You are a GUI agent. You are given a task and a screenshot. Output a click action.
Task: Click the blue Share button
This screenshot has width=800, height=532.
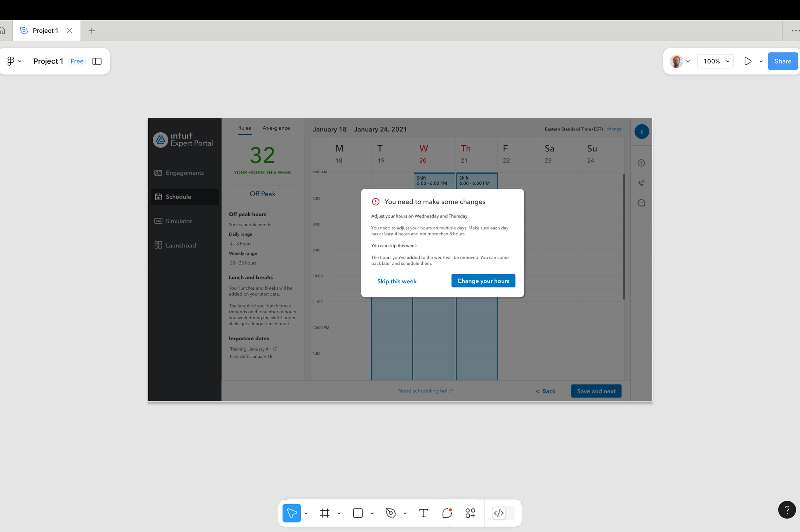(x=782, y=61)
